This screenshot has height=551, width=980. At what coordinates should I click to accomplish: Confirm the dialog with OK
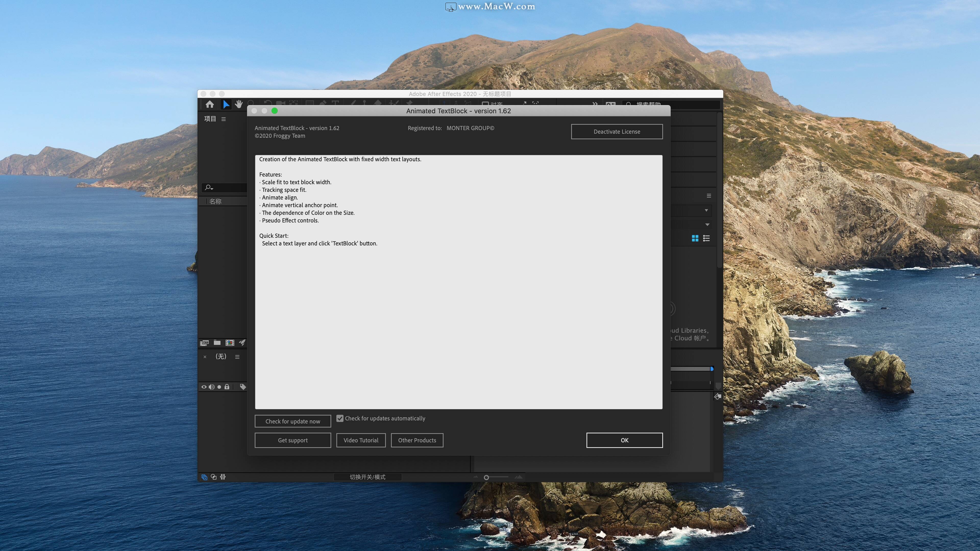point(624,440)
